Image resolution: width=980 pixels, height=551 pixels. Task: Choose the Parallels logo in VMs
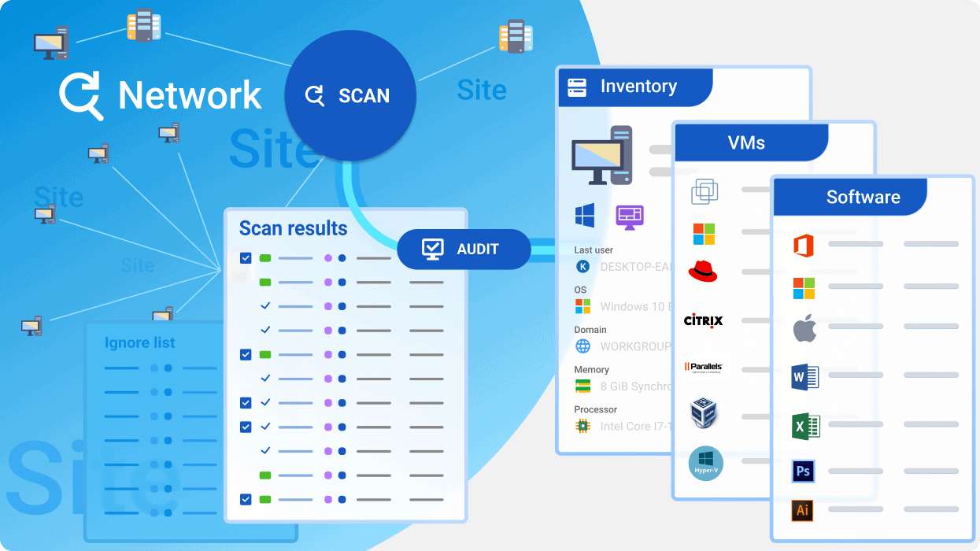pos(703,367)
